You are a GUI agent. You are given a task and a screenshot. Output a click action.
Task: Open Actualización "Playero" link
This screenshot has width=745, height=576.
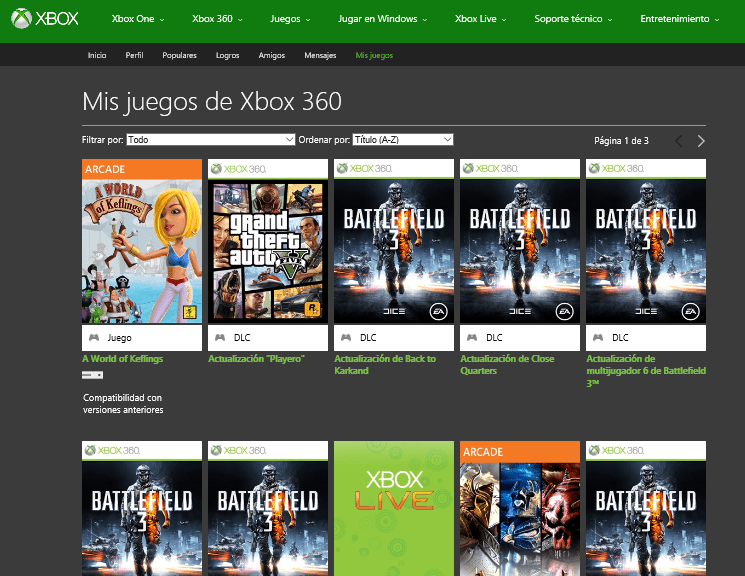[x=257, y=359]
